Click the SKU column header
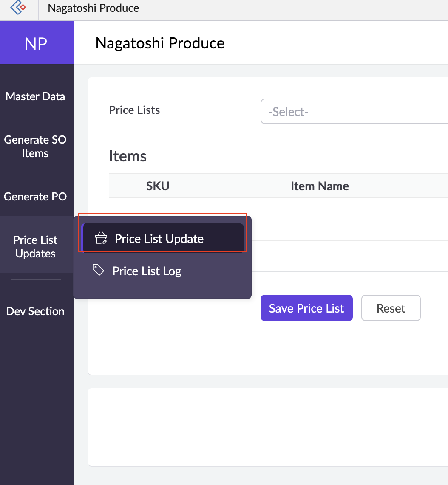 point(158,186)
